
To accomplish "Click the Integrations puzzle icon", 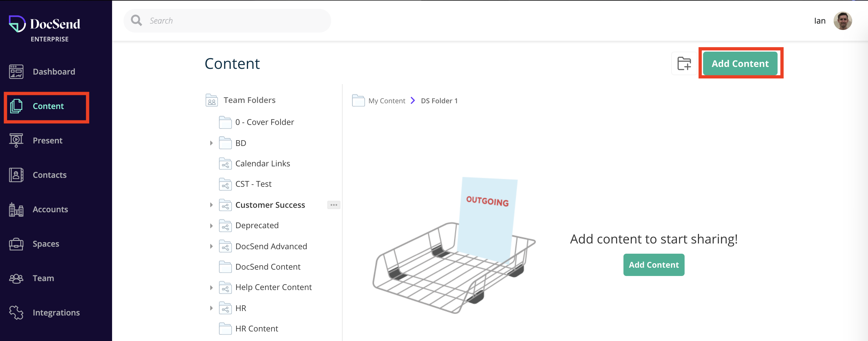I will tap(16, 312).
